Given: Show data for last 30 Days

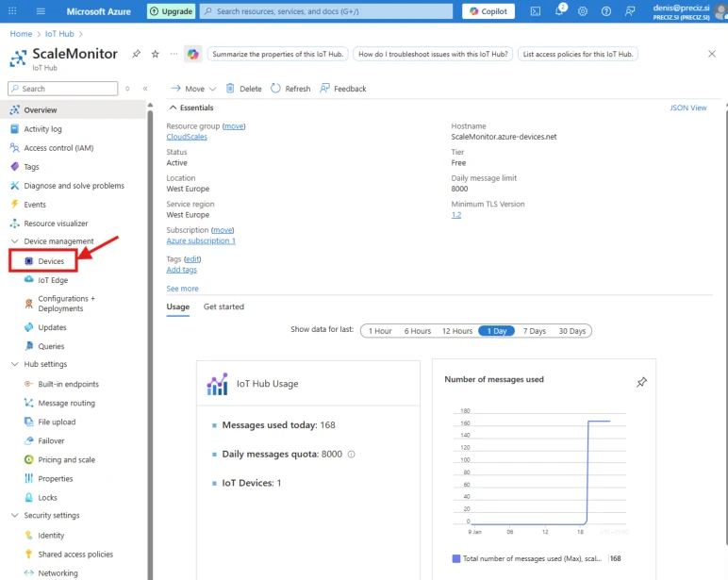Looking at the screenshot, I should coord(572,331).
